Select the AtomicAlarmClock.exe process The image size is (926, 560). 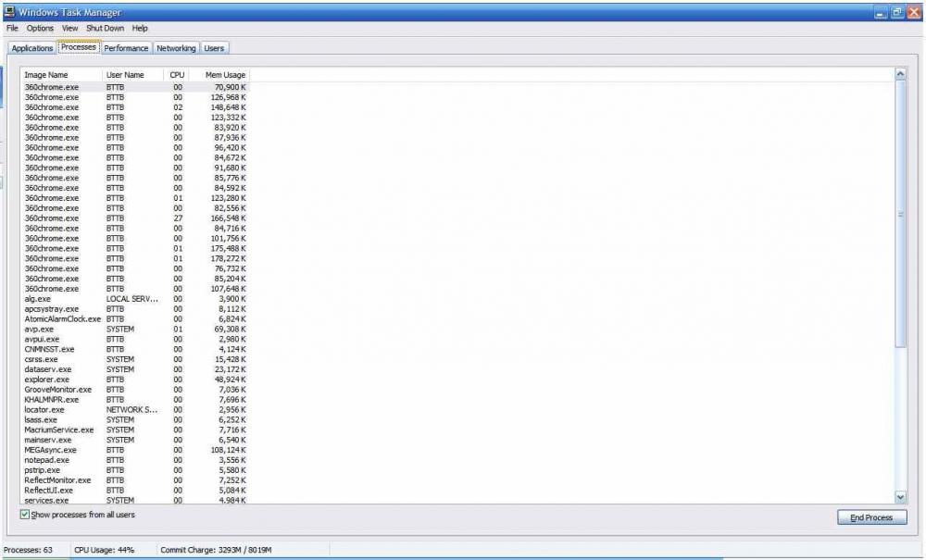coord(135,319)
